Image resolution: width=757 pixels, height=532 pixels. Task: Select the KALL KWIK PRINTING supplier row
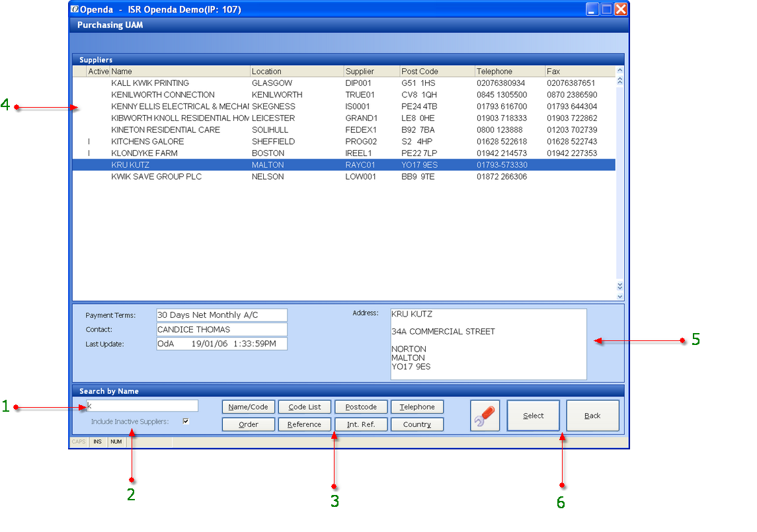(x=344, y=83)
